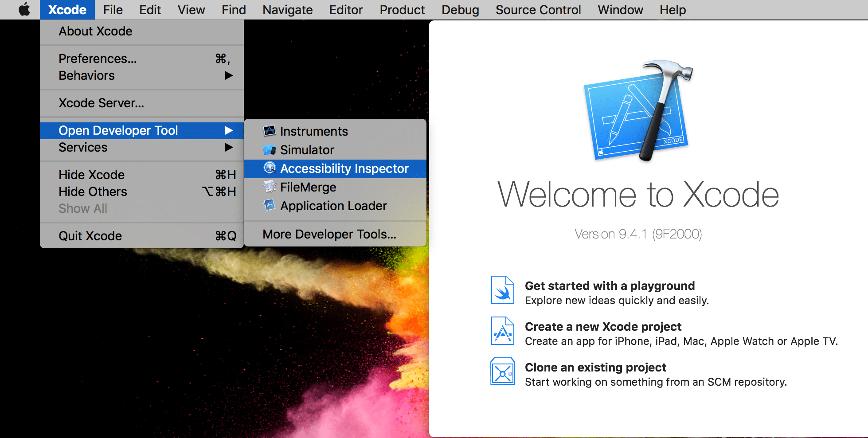Launch Instruments from the developer tools submenu
The image size is (868, 438).
pyautogui.click(x=314, y=131)
